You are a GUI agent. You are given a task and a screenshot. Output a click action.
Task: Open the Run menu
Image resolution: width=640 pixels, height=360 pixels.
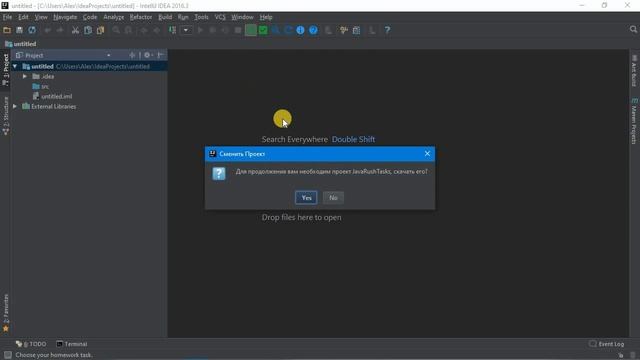pyautogui.click(x=183, y=17)
